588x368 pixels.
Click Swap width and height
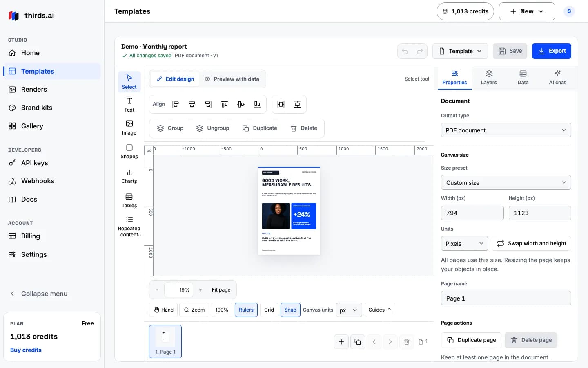[x=531, y=243]
